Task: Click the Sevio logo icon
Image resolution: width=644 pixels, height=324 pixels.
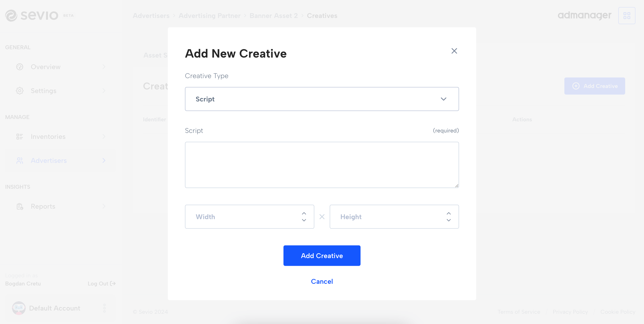Action: click(11, 15)
